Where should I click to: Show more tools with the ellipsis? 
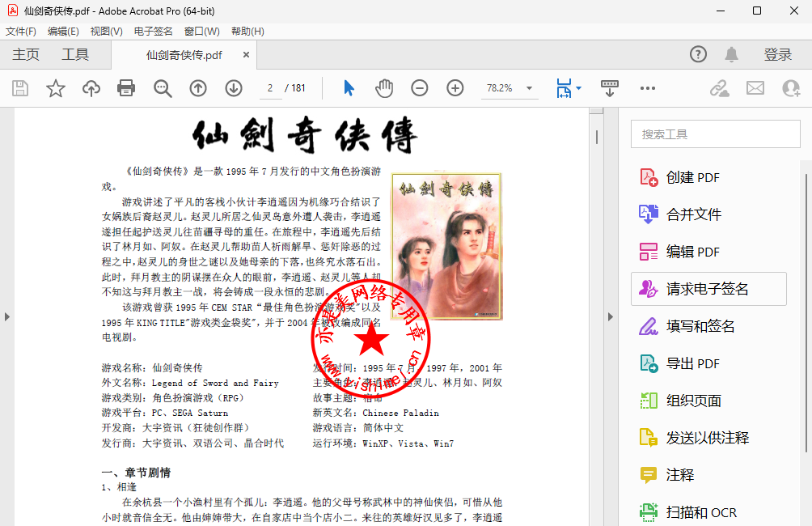tap(647, 88)
